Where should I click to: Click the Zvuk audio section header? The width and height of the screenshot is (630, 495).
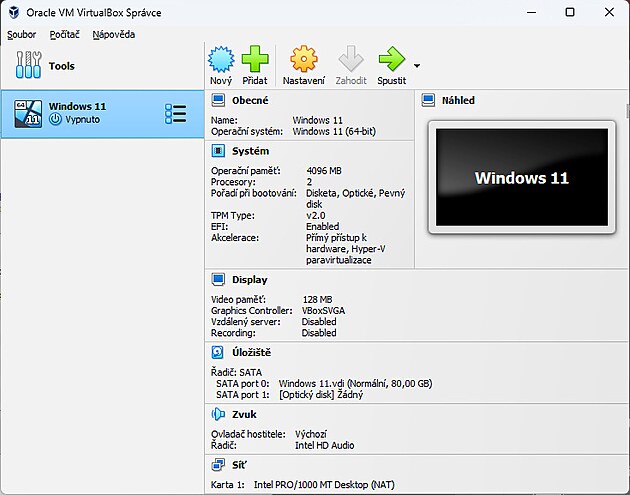pyautogui.click(x=245, y=413)
